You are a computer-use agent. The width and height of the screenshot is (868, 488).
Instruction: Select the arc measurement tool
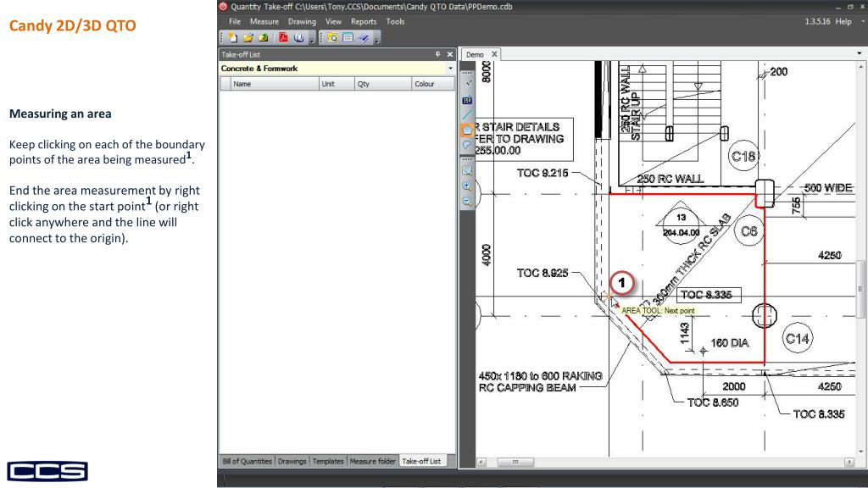(467, 145)
